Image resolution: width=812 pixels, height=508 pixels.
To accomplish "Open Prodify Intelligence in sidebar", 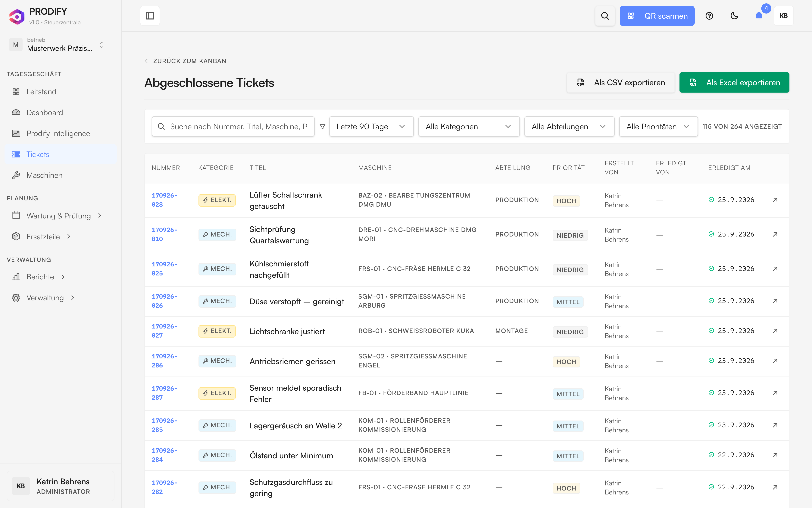I will [x=60, y=133].
